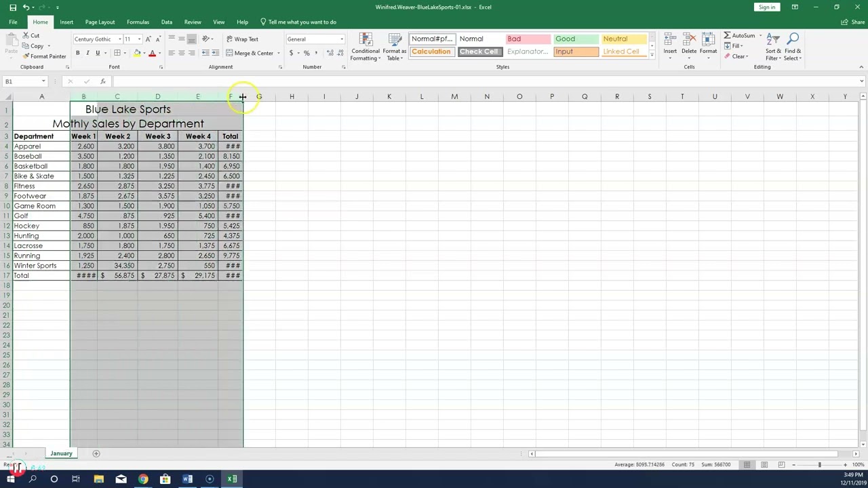Image resolution: width=868 pixels, height=488 pixels.
Task: Apply the Bad cell style
Action: click(x=528, y=39)
